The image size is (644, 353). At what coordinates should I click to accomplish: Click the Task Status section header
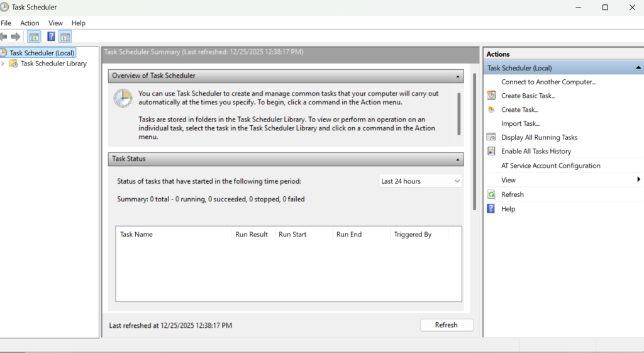click(286, 159)
